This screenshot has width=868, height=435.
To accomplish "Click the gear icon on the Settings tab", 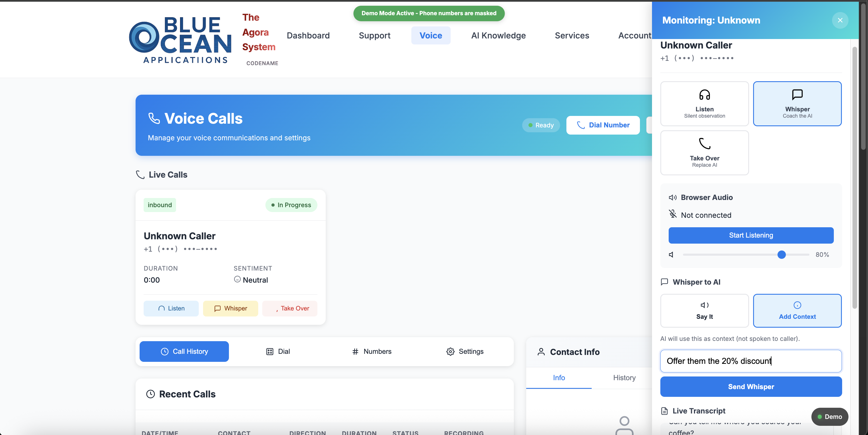I will tap(450, 352).
